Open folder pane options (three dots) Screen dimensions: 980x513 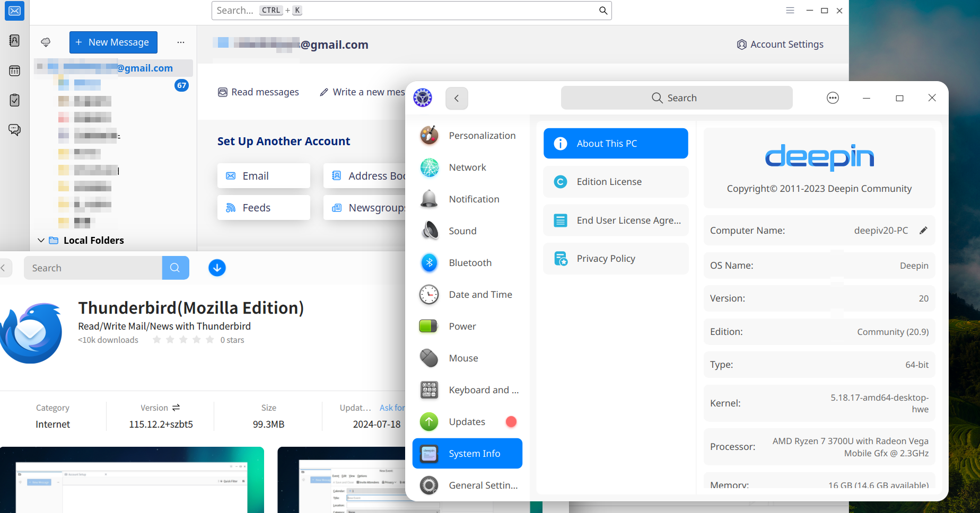[x=181, y=42]
